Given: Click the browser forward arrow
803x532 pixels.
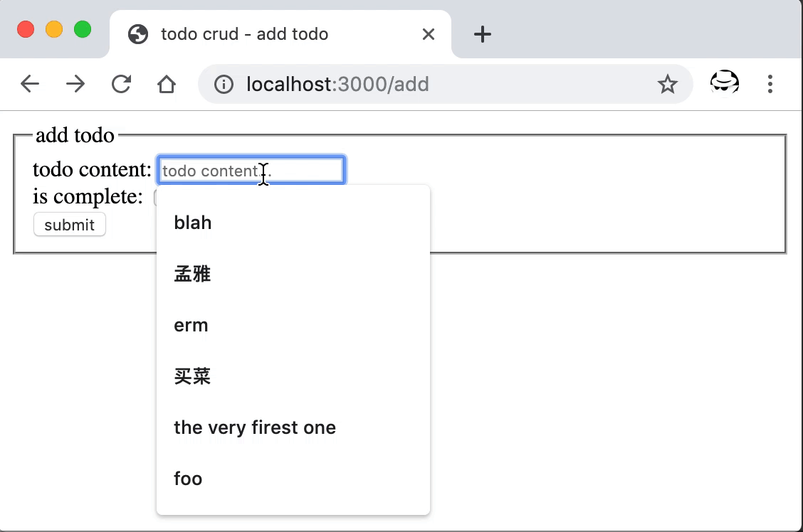Looking at the screenshot, I should [75, 85].
